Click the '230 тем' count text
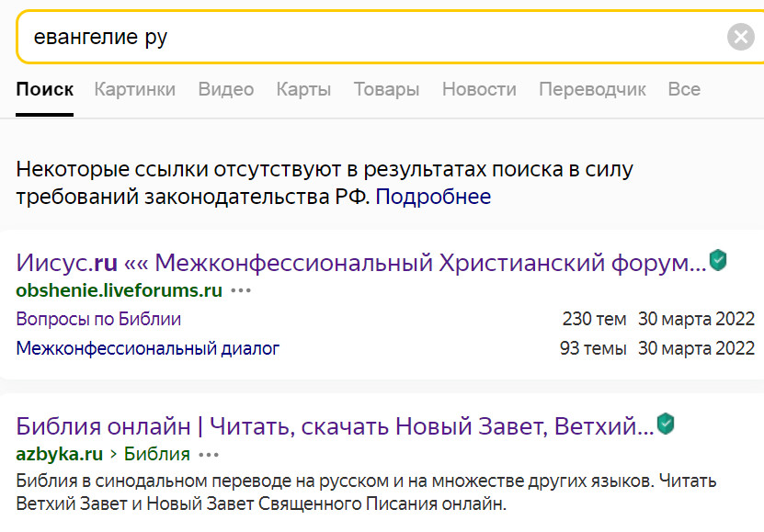 (x=594, y=320)
